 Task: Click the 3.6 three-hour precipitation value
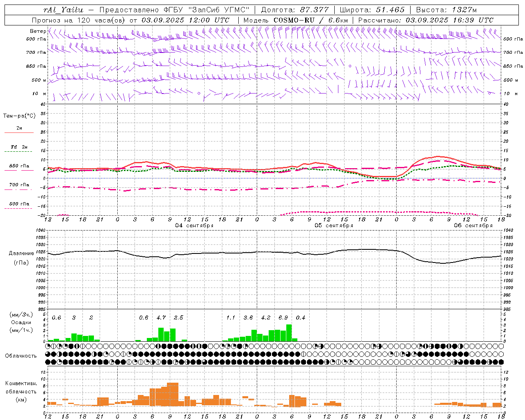248,317
